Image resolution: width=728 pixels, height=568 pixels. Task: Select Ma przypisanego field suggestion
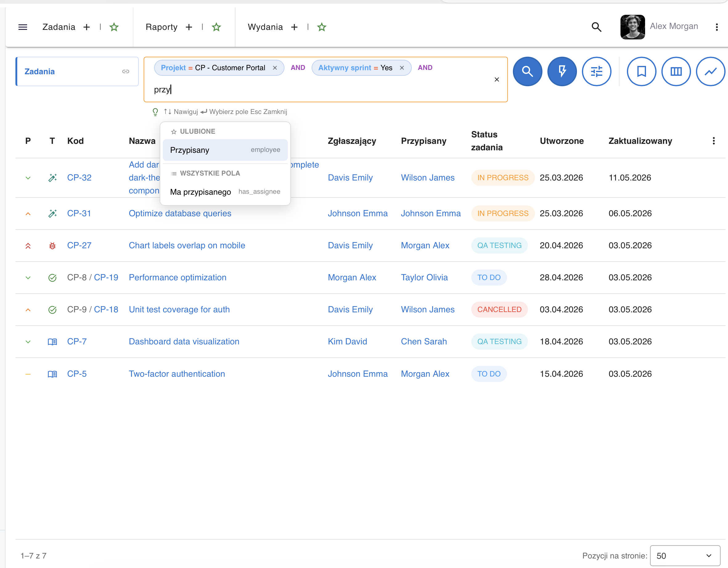225,192
